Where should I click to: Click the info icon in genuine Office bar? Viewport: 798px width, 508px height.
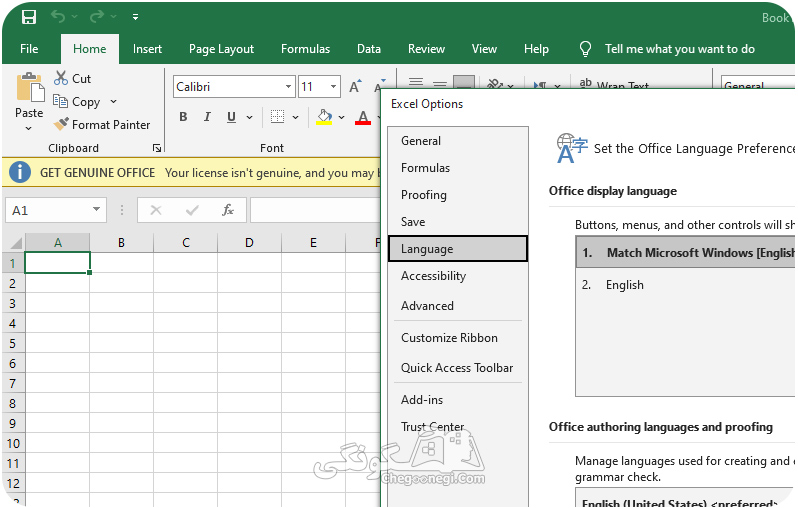(20, 172)
